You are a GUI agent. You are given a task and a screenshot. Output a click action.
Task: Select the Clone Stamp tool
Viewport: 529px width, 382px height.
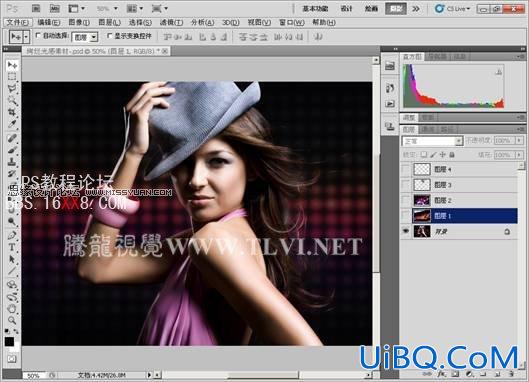click(12, 161)
